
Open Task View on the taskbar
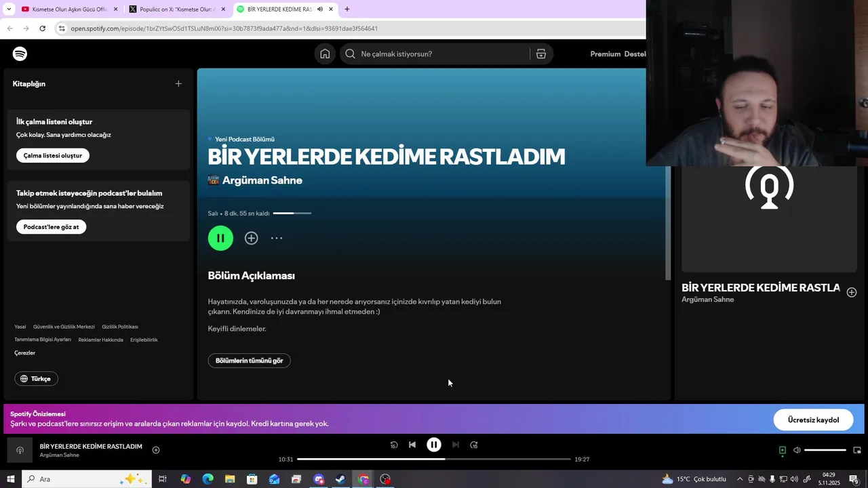(x=163, y=479)
